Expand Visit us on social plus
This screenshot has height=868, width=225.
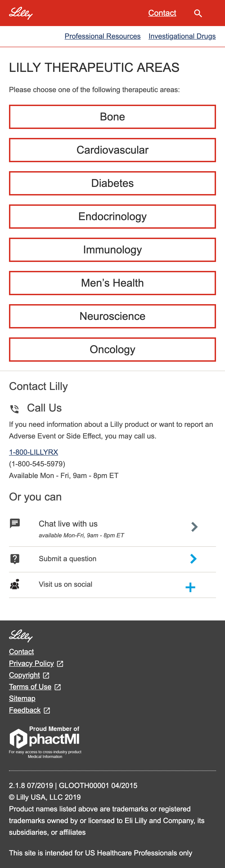point(190,587)
